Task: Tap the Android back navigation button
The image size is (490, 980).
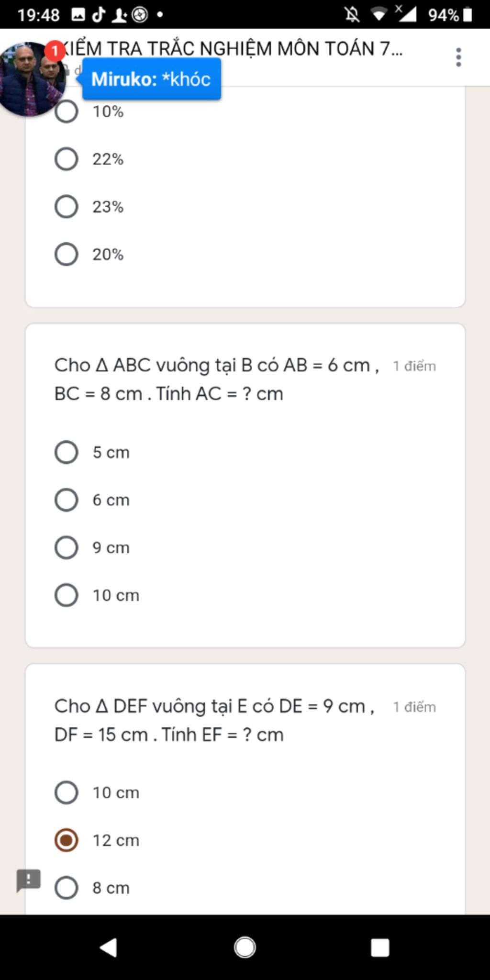Action: [108, 947]
